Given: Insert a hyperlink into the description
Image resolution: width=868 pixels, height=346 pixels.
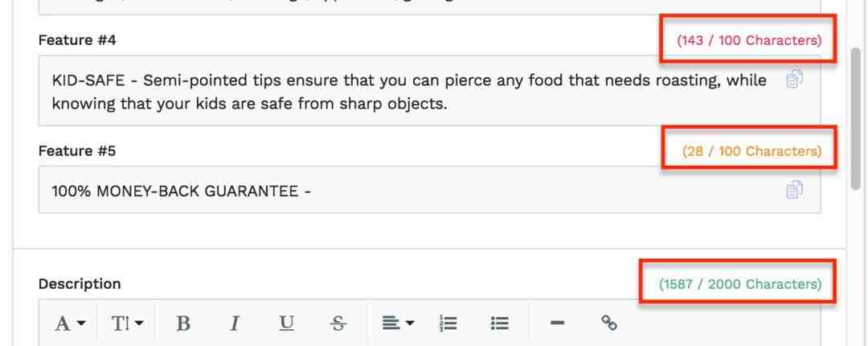Looking at the screenshot, I should point(609,323).
